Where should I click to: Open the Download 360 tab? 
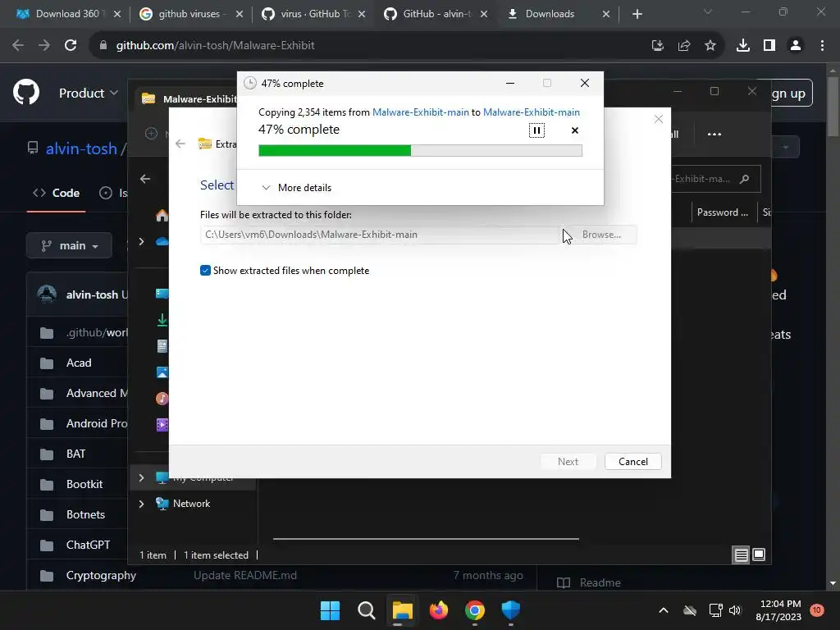click(x=67, y=14)
